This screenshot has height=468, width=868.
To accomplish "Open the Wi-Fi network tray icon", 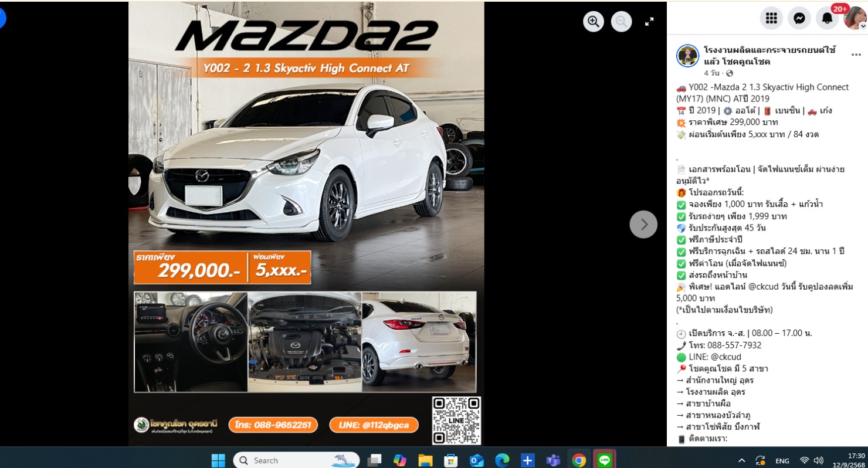I will click(x=805, y=460).
